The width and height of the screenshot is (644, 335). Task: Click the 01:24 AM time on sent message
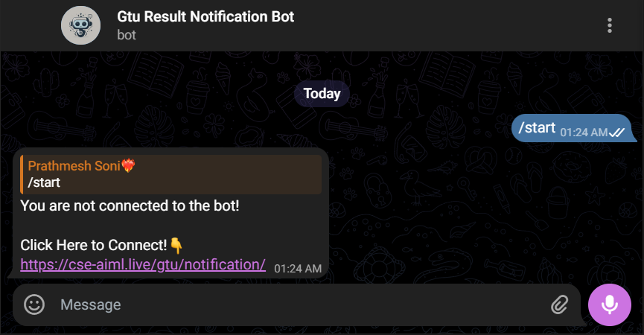pos(584,133)
